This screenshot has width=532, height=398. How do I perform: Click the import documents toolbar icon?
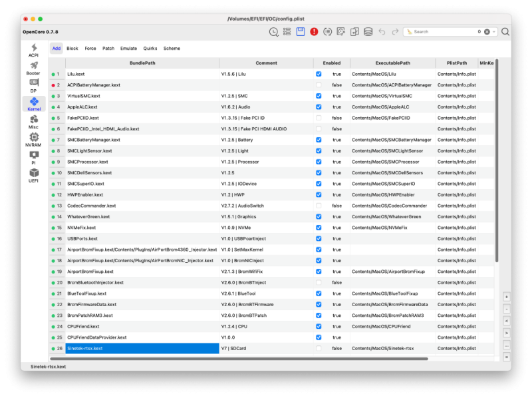[354, 32]
